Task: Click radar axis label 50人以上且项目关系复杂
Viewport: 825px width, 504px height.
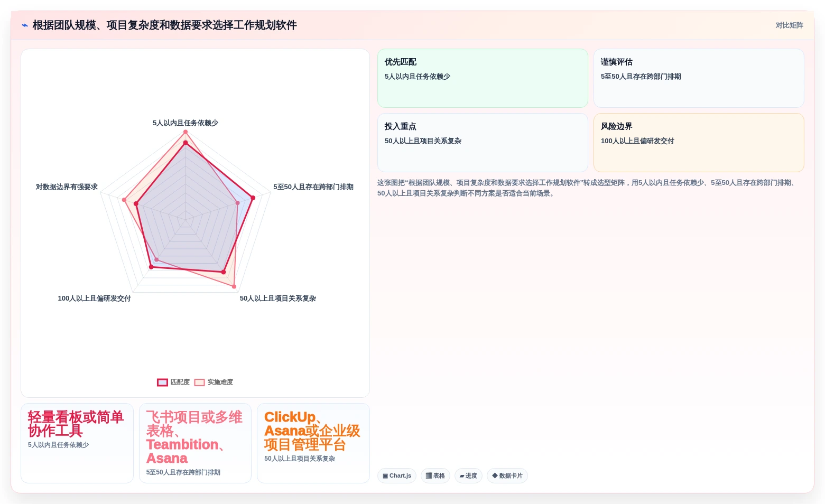Action: click(278, 298)
